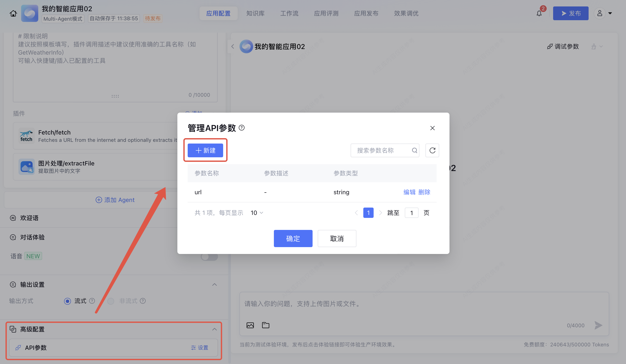Upload an image via picture icon
This screenshot has width=626, height=364.
(x=250, y=325)
